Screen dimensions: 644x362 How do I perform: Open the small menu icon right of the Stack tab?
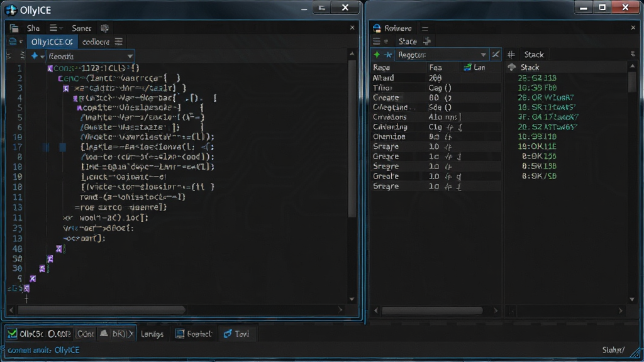pos(633,54)
